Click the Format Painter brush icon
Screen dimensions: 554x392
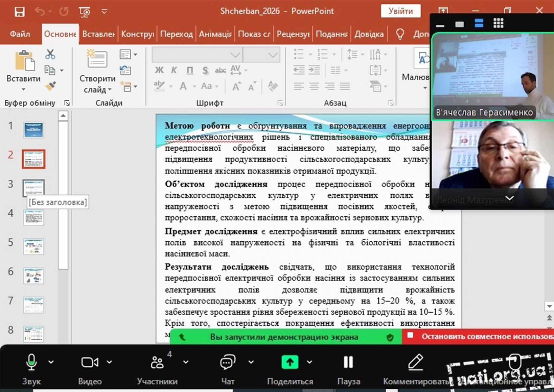pyautogui.click(x=50, y=86)
